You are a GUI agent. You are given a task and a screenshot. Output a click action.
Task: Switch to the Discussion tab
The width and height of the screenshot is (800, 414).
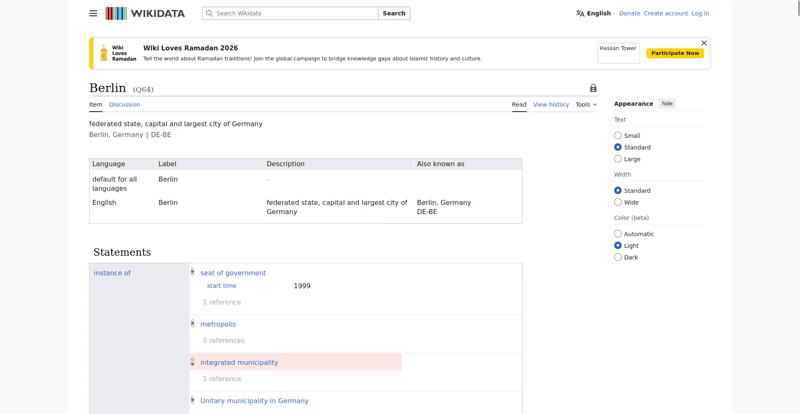click(124, 104)
